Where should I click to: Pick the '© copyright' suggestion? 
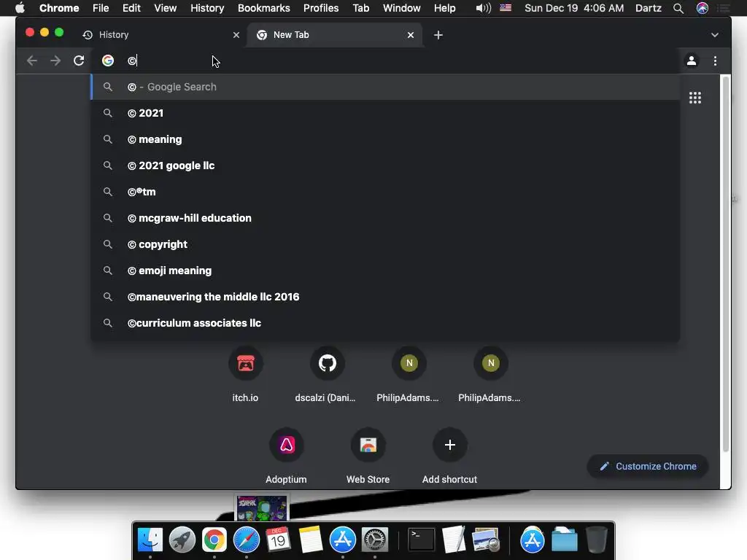385,244
